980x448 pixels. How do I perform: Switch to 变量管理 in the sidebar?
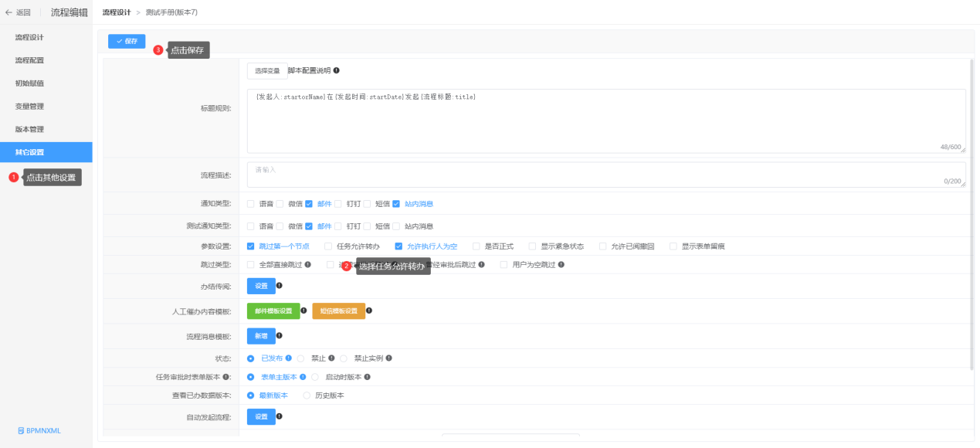point(29,106)
